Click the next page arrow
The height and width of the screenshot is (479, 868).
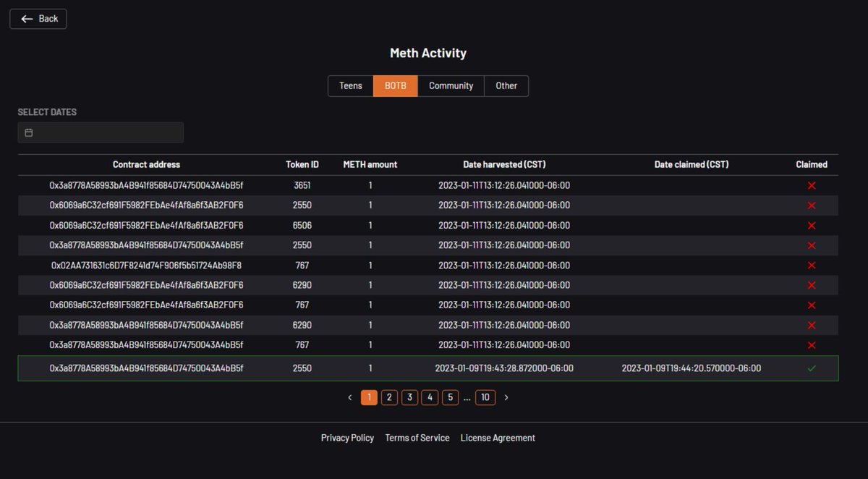point(506,397)
